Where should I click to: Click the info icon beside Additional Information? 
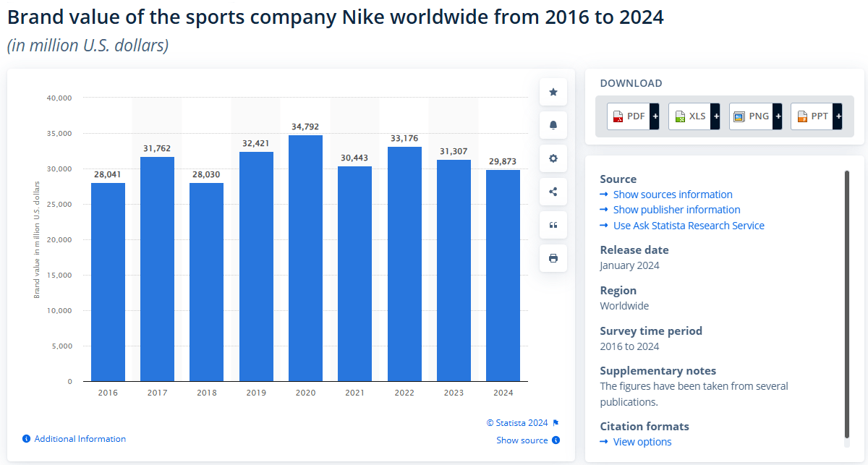26,439
